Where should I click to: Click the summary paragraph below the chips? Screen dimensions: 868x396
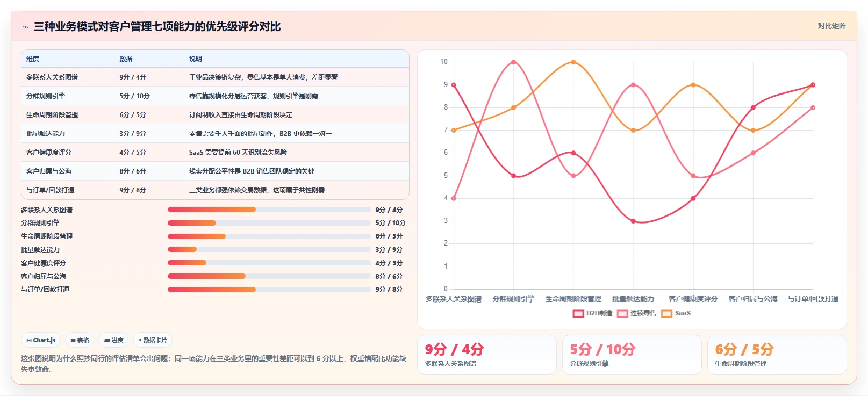213,364
